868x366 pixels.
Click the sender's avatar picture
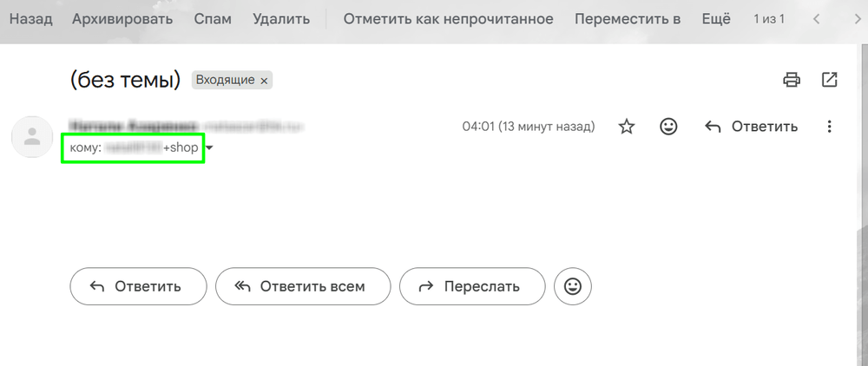[x=33, y=136]
